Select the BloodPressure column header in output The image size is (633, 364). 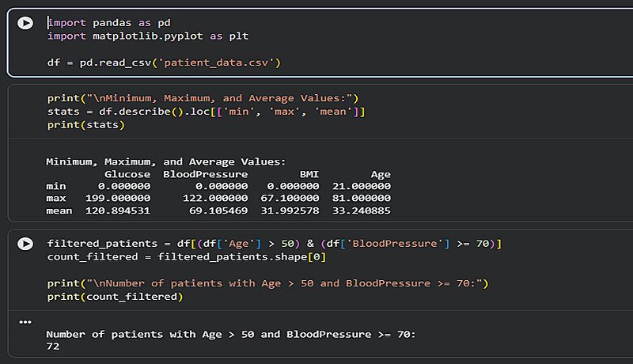(205, 174)
